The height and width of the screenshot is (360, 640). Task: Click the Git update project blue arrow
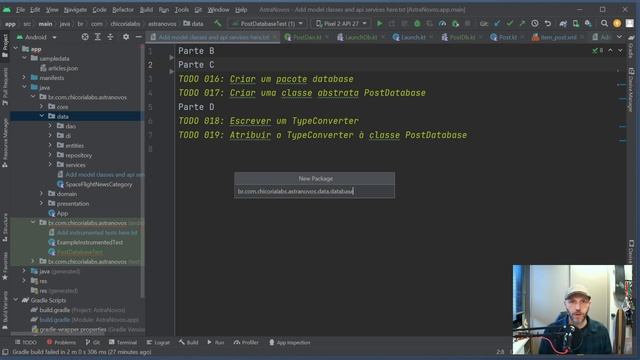(x=497, y=24)
